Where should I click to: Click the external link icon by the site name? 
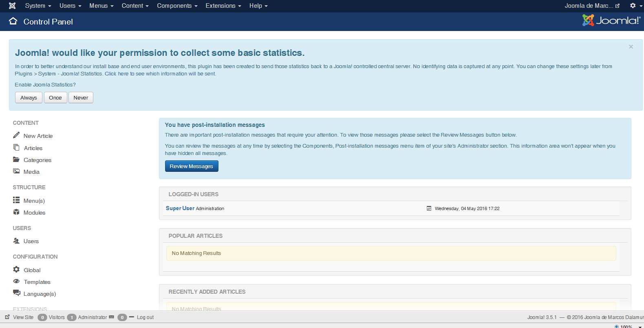click(618, 6)
